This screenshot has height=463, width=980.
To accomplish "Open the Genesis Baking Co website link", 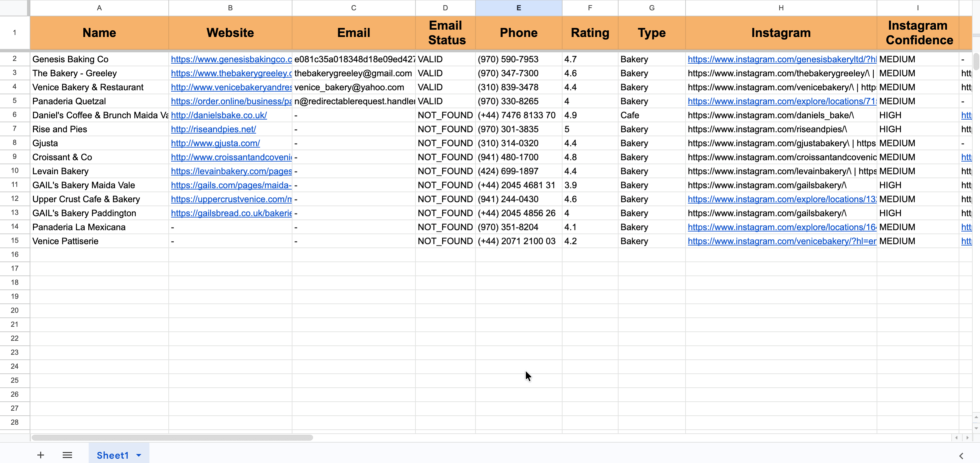I will click(x=231, y=59).
